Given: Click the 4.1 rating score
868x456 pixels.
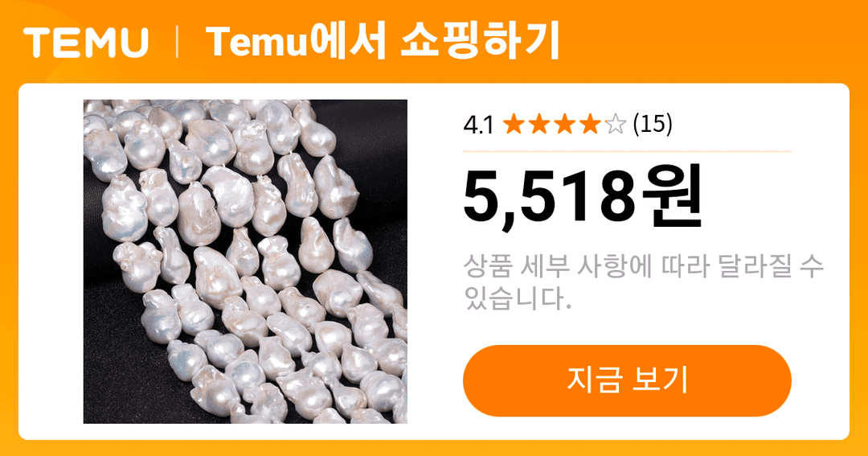Looking at the screenshot, I should (478, 125).
